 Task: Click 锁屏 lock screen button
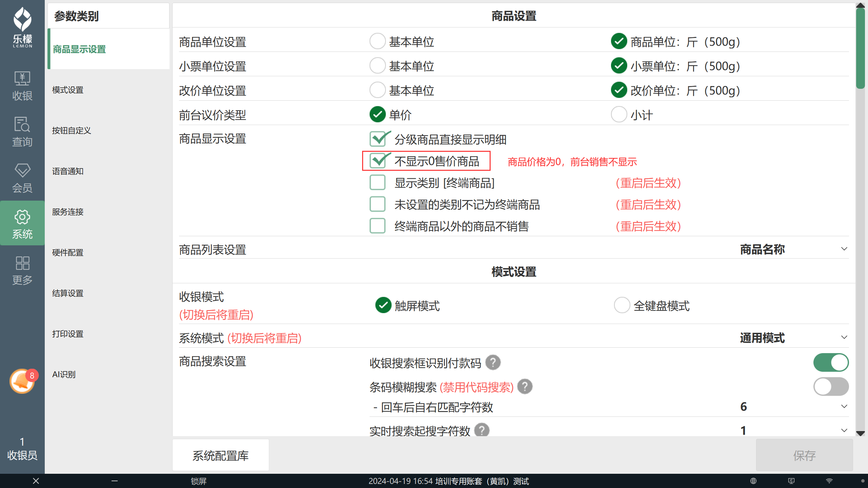[199, 481]
